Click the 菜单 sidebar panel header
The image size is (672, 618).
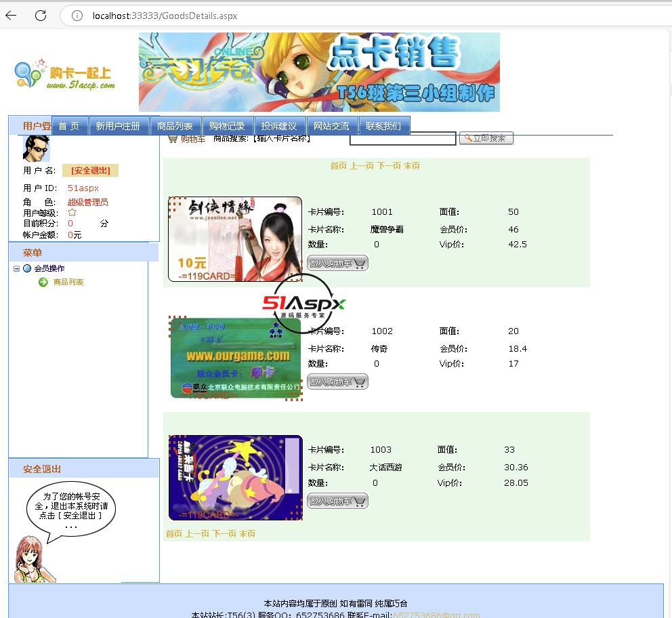coord(84,253)
